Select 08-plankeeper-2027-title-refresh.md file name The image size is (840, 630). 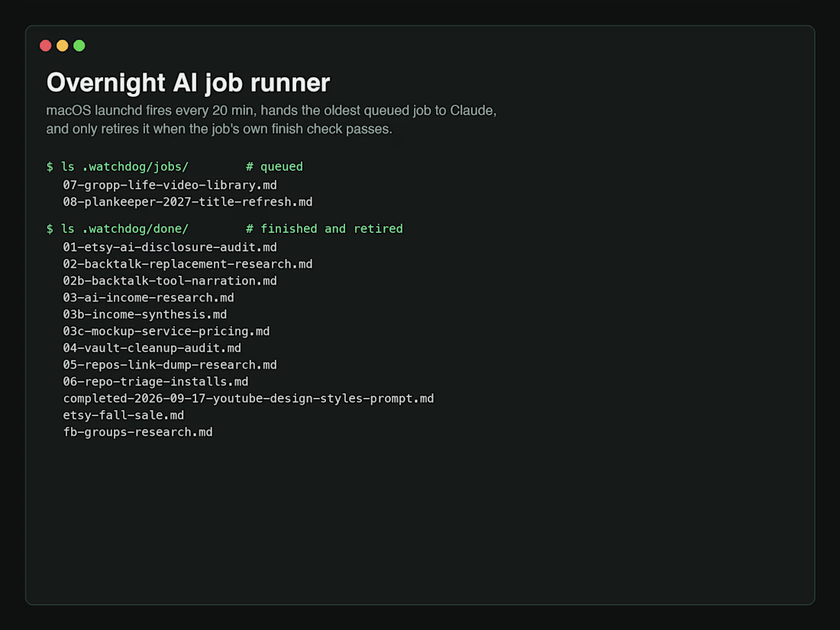(x=188, y=202)
